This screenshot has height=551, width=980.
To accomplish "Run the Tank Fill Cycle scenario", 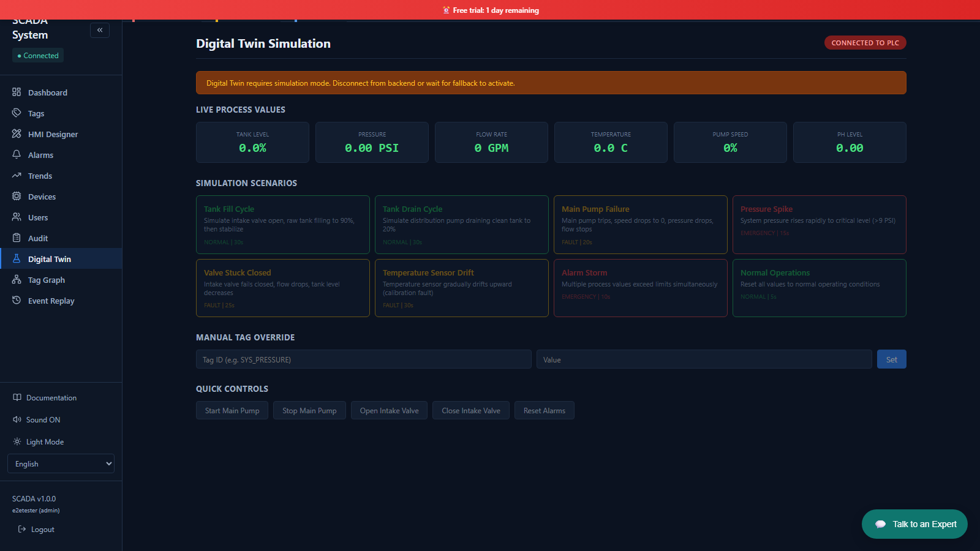I will point(283,225).
